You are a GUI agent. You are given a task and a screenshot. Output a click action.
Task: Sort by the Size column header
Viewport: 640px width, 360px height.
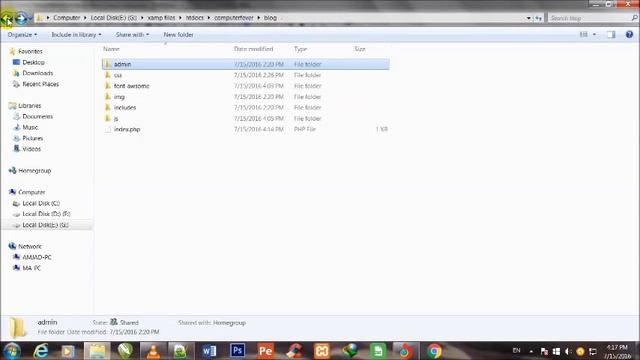pyautogui.click(x=360, y=49)
